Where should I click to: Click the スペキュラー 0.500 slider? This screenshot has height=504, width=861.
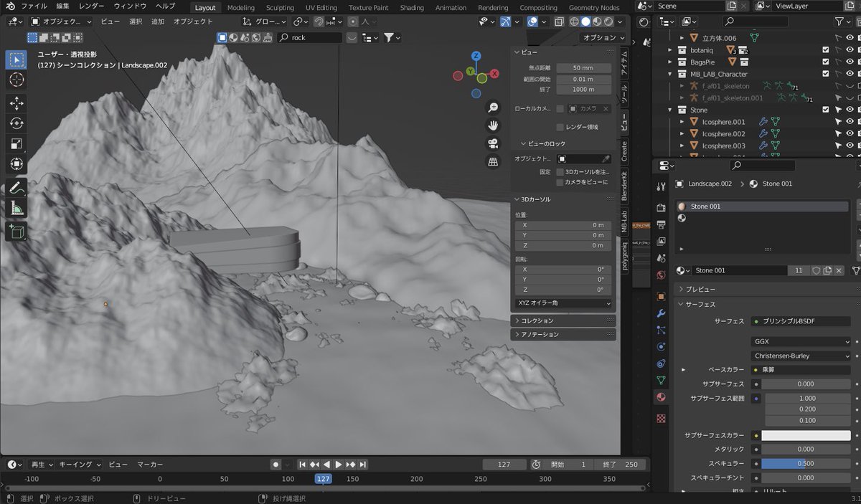coord(806,463)
